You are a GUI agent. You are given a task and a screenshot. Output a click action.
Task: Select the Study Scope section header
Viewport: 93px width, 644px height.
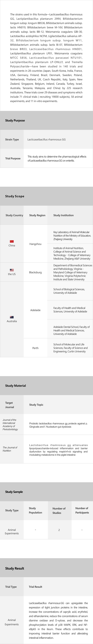[x=15, y=196]
